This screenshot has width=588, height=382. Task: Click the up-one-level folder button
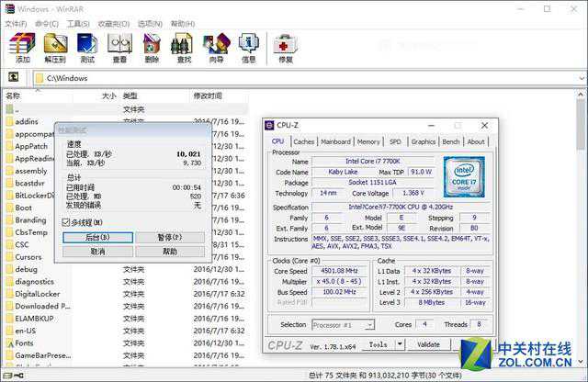pyautogui.click(x=14, y=78)
